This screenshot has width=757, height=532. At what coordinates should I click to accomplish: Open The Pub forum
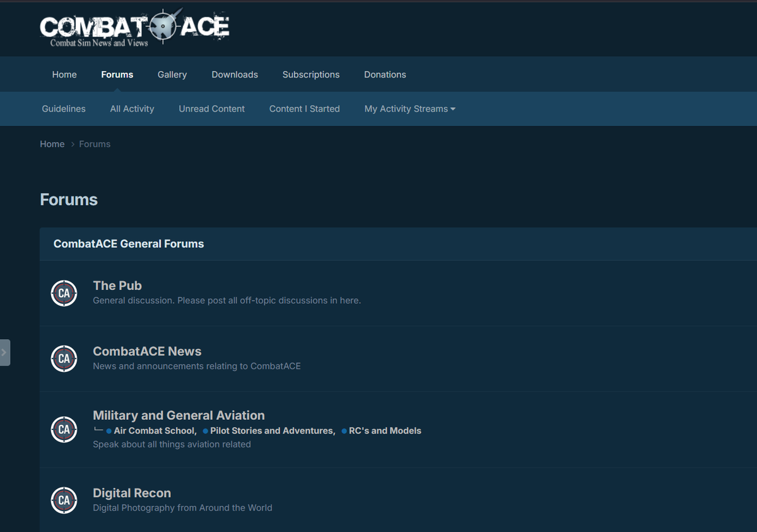pos(117,286)
